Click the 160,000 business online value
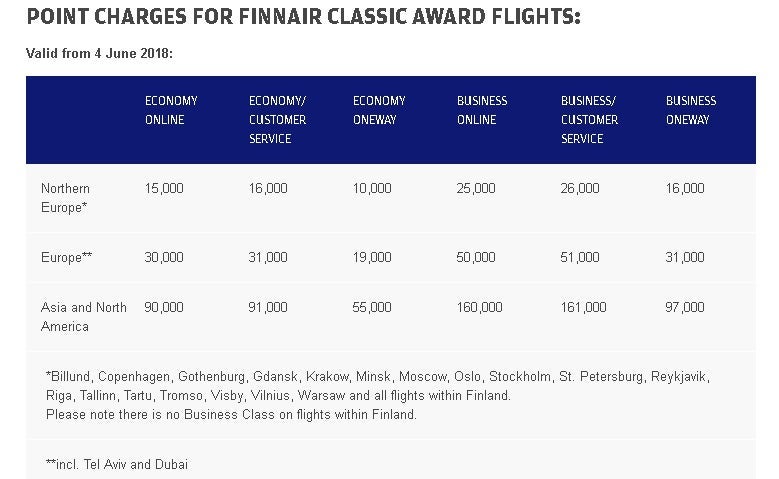 [x=479, y=307]
